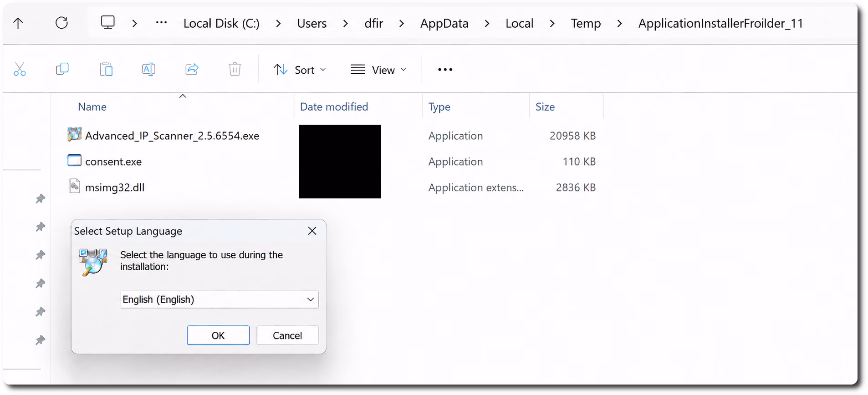Click the Share icon
Image resolution: width=868 pixels, height=395 pixels.
pos(192,69)
